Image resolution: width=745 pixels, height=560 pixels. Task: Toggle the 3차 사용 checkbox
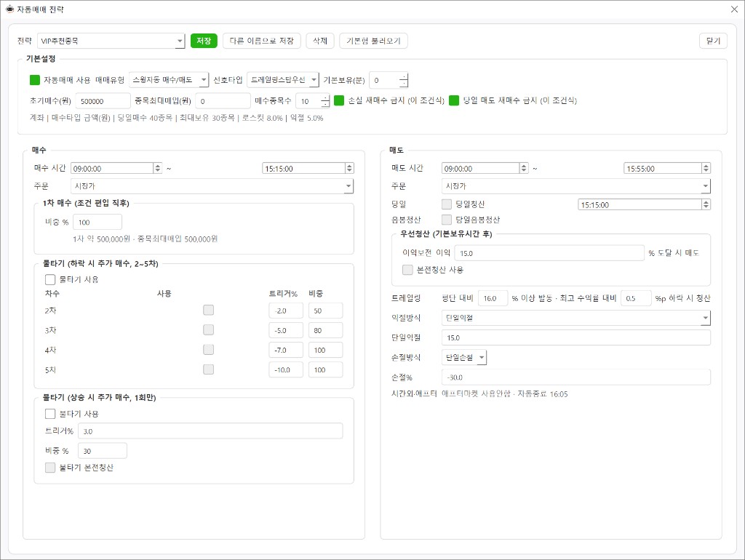[208, 329]
